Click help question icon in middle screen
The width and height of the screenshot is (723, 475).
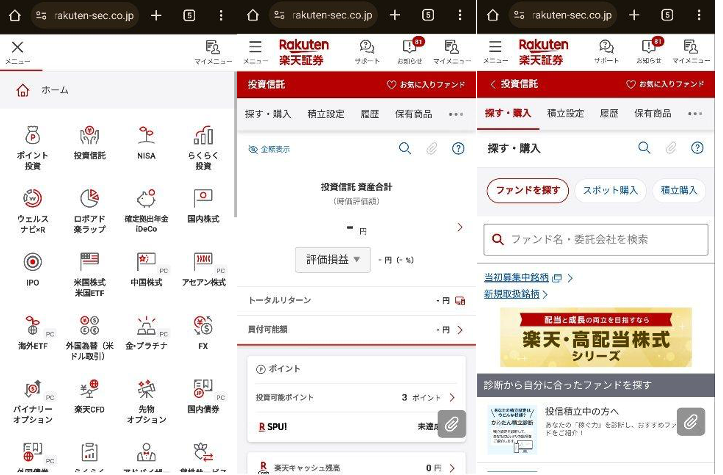point(458,148)
